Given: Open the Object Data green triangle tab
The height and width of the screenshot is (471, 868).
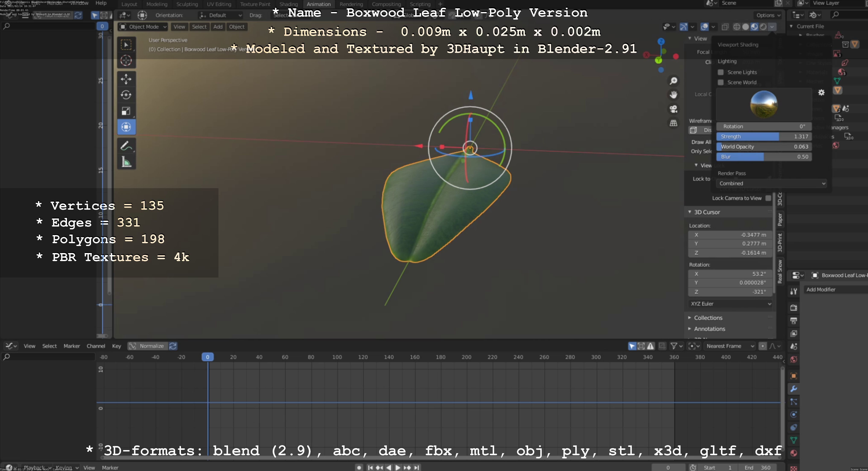Looking at the screenshot, I should point(794,440).
